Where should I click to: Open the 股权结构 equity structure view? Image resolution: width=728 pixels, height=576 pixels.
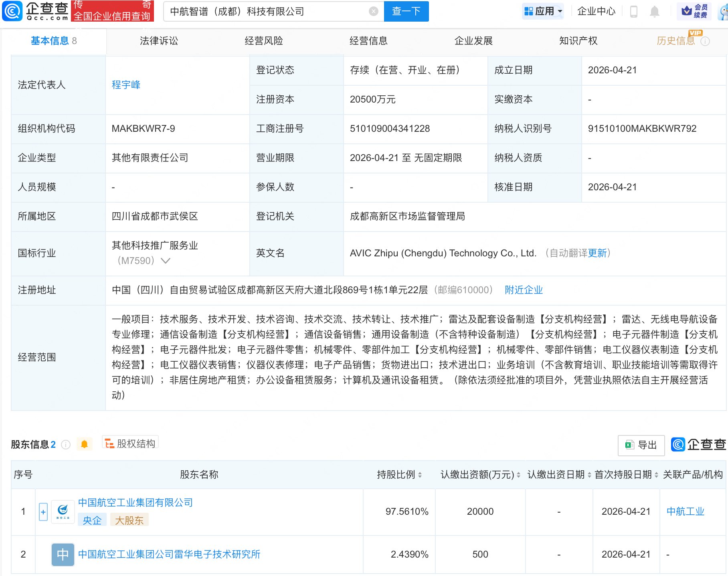(130, 444)
